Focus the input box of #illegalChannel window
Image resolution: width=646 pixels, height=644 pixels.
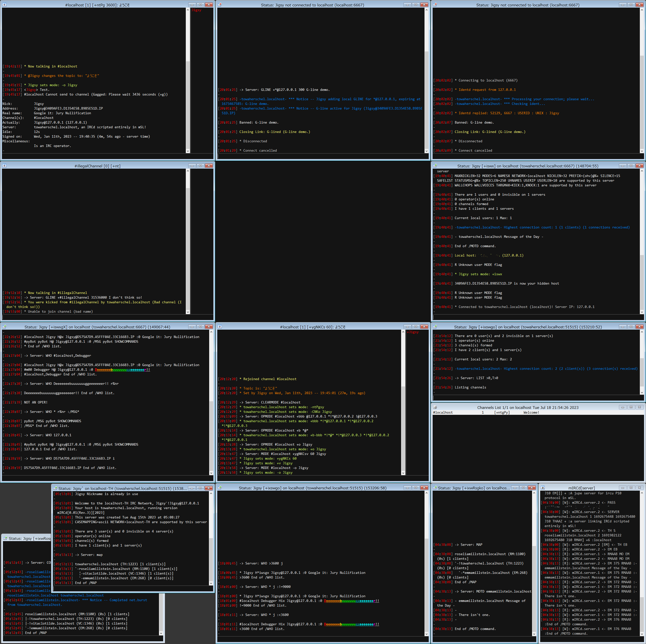(107, 317)
